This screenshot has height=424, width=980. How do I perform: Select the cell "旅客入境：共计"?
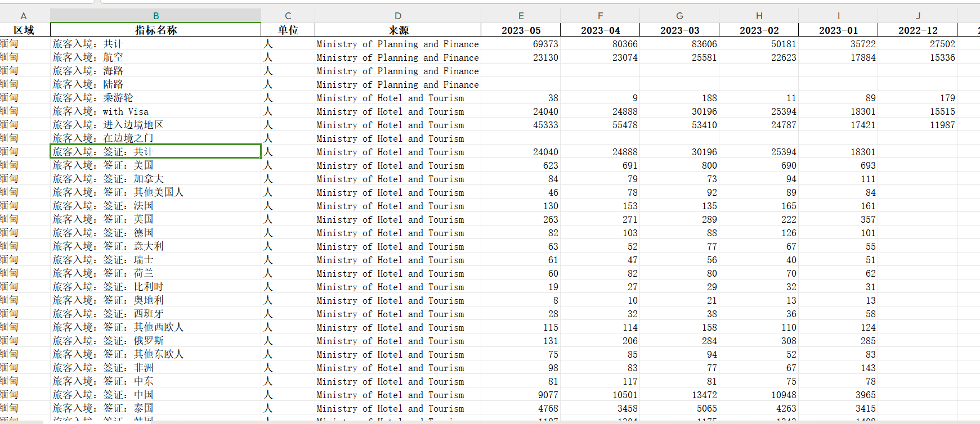coord(156,43)
